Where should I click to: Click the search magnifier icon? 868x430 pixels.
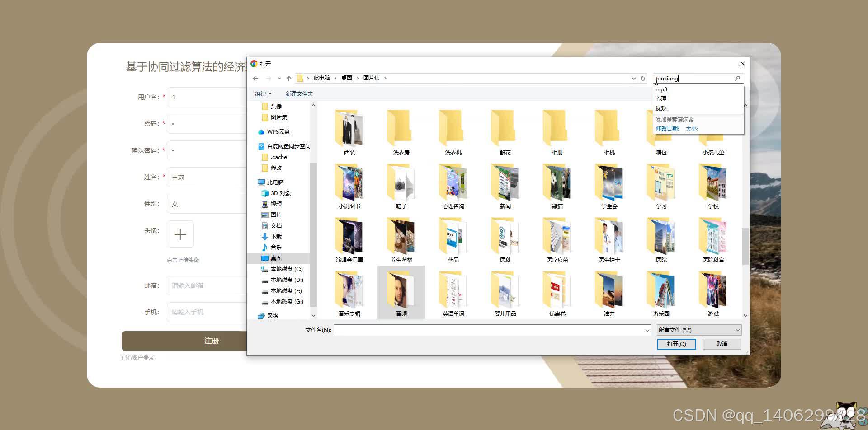[738, 78]
